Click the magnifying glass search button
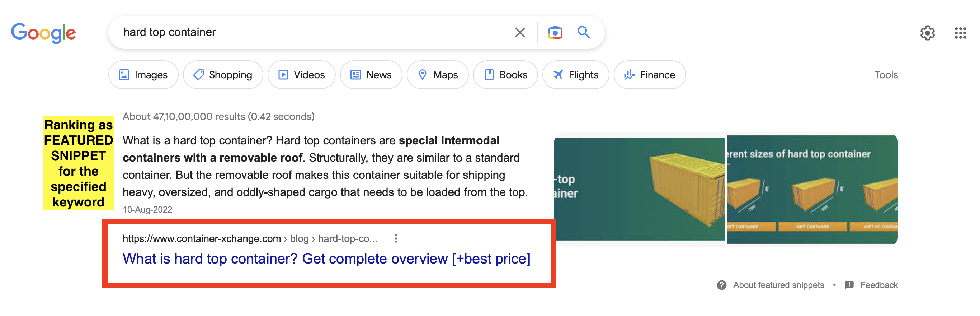 584,32
